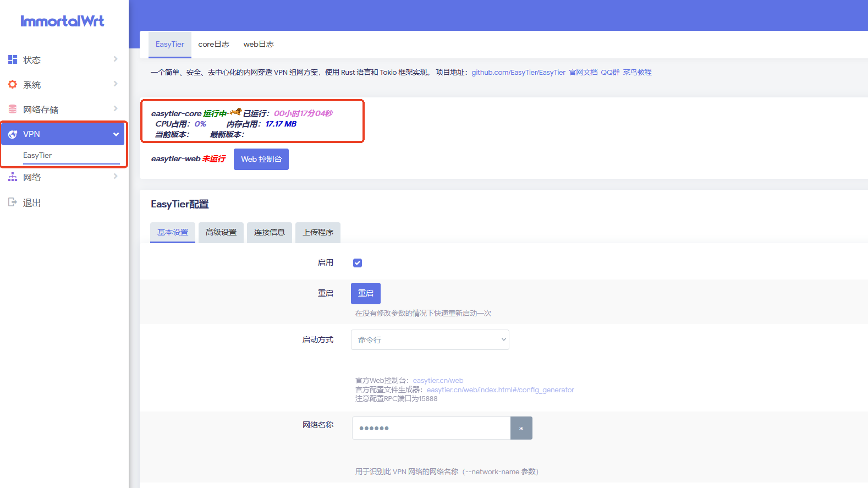Expand the 网络存储 menu chevron
868x488 pixels.
point(116,108)
